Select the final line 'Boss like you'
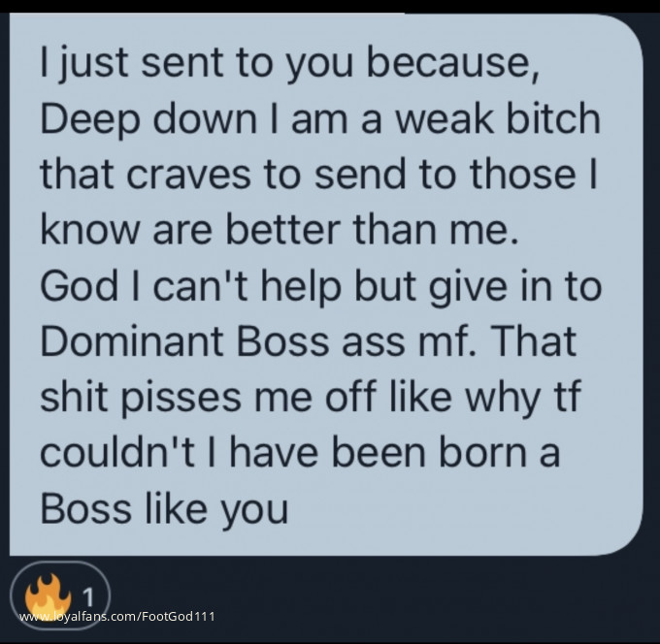Viewport: 660px width, 644px height. [164, 510]
